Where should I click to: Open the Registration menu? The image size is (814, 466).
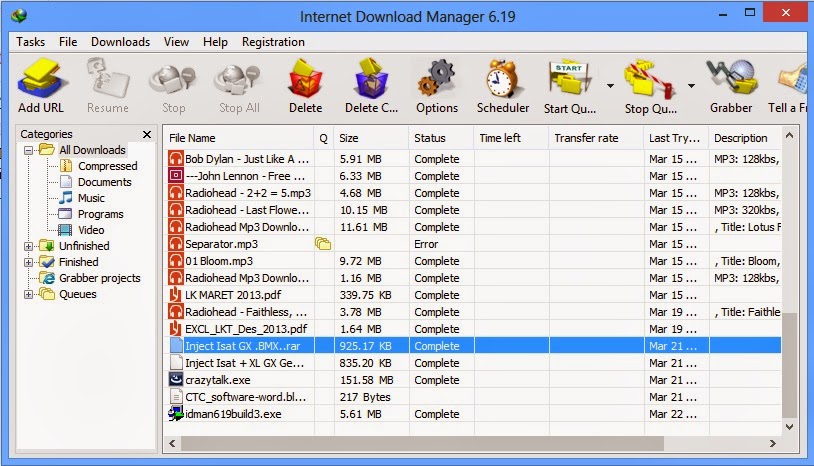273,42
